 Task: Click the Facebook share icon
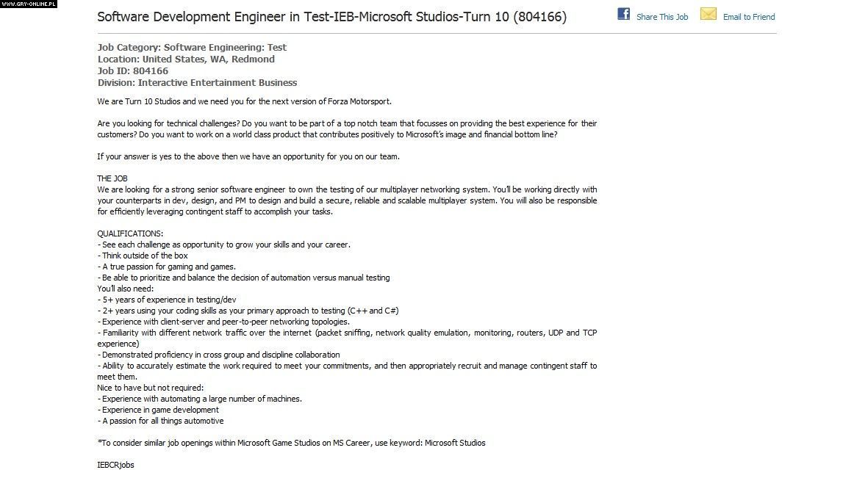(623, 14)
